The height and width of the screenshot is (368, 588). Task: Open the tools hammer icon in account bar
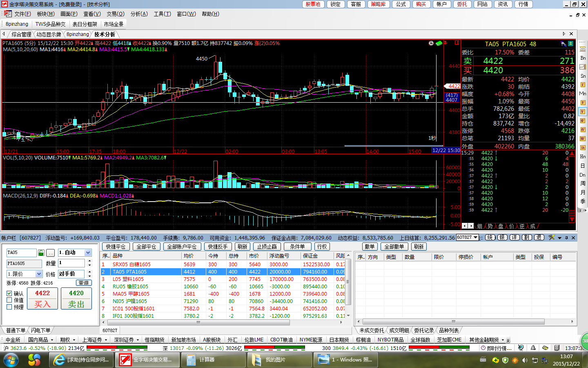tap(552, 238)
